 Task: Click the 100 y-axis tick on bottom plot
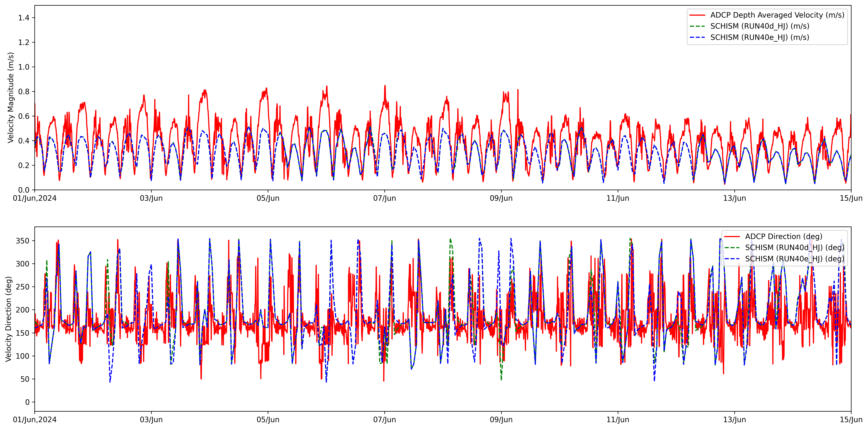click(23, 356)
